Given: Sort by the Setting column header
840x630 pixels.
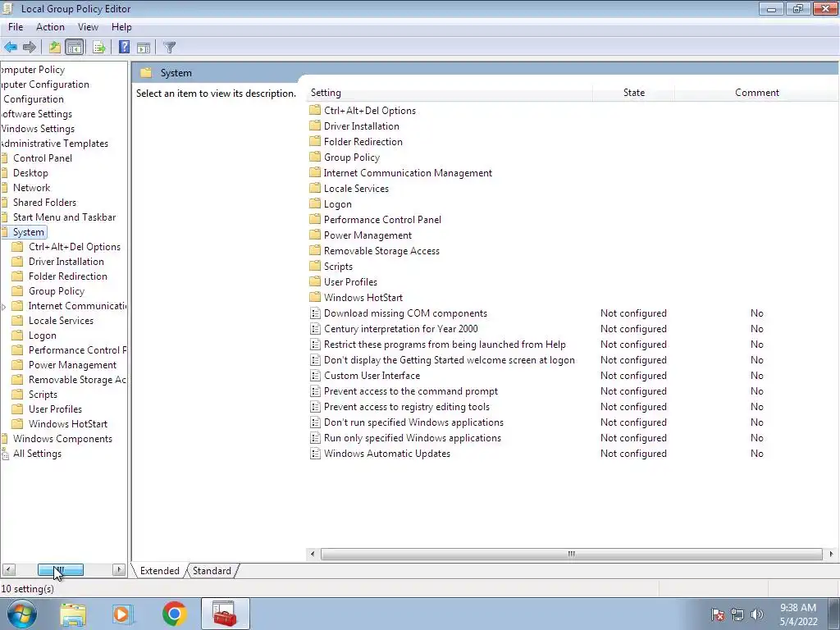Looking at the screenshot, I should coord(450,93).
